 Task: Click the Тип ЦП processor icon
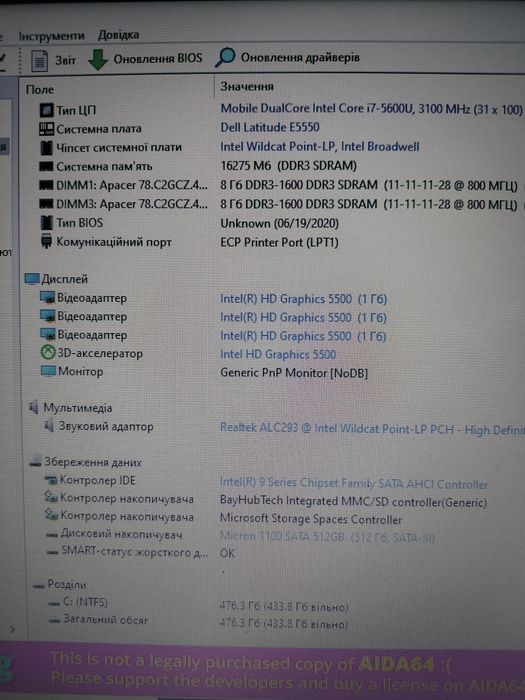coord(46,110)
